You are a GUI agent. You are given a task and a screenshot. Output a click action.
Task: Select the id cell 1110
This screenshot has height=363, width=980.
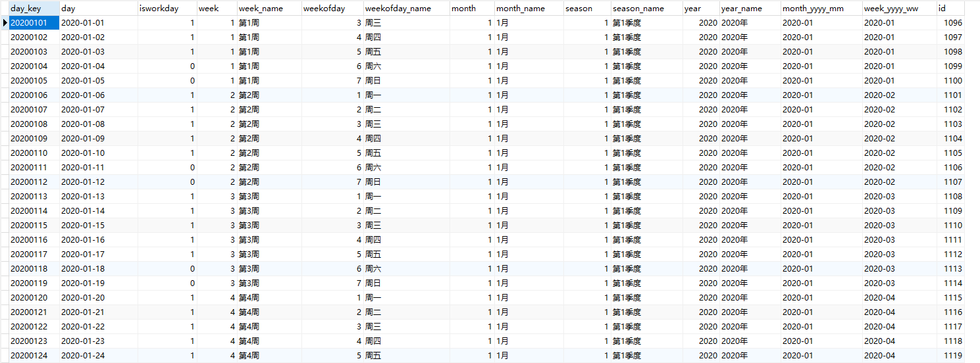point(950,226)
